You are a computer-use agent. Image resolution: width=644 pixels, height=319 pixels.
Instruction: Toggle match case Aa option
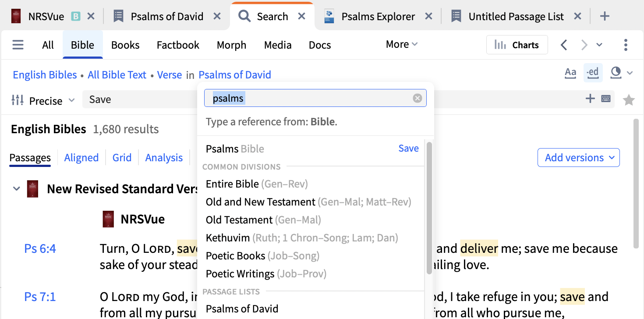click(570, 73)
